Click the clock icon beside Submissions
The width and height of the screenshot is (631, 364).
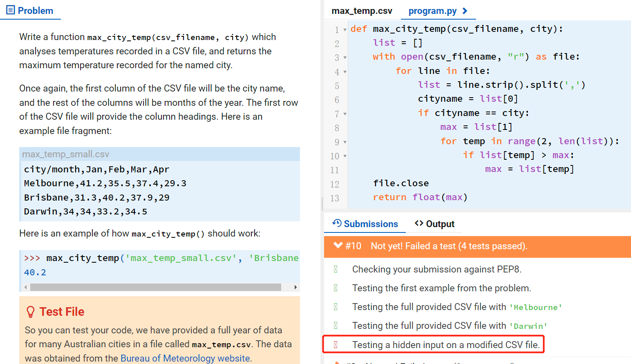click(x=336, y=223)
